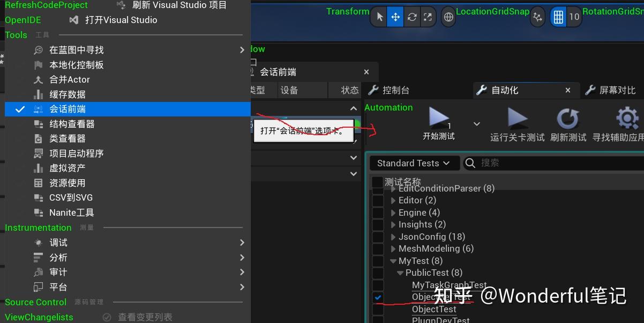Check the MeshModeling (6) checkbox
644x323 pixels.
coord(378,249)
